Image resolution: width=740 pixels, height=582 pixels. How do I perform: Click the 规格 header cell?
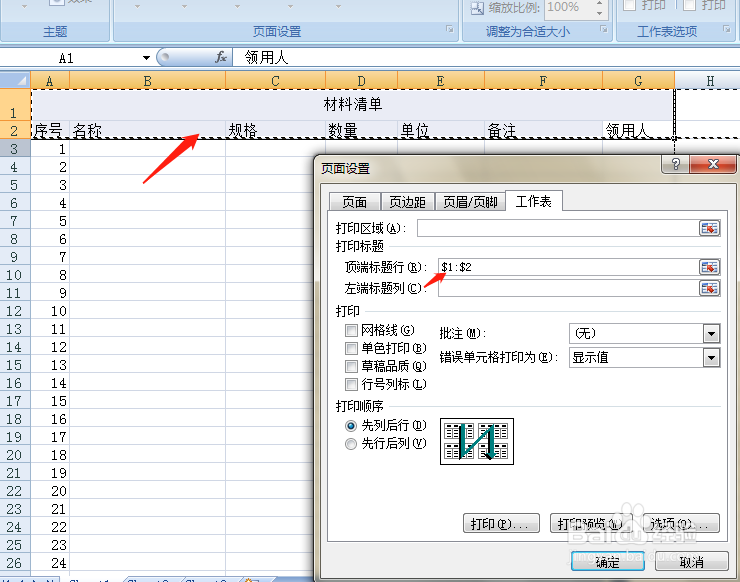[276, 130]
